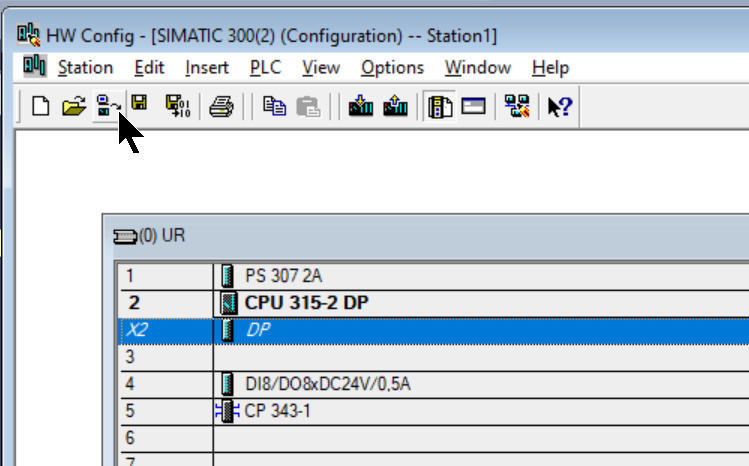Click the (0) UR rack title
The image size is (749, 466).
162,236
